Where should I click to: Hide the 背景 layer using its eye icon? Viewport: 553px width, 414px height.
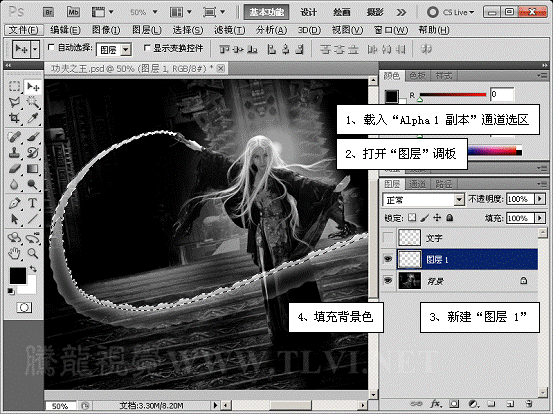pyautogui.click(x=388, y=281)
